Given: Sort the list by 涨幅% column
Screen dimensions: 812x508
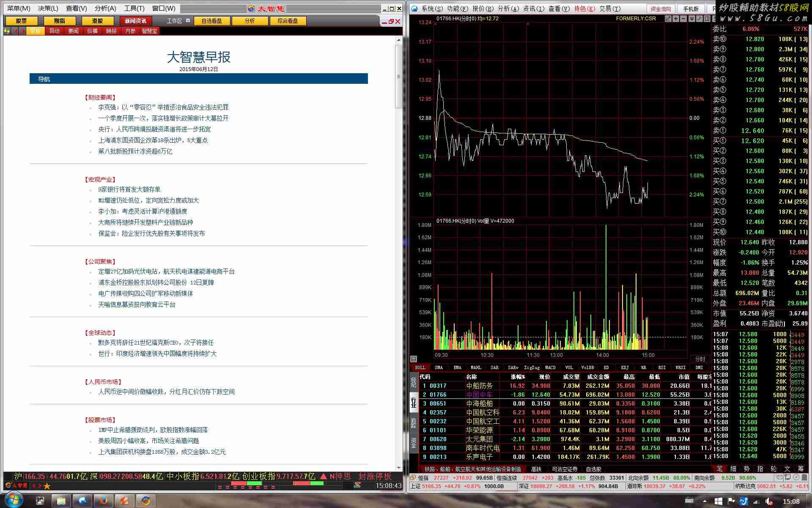Looking at the screenshot, I should pos(518,377).
